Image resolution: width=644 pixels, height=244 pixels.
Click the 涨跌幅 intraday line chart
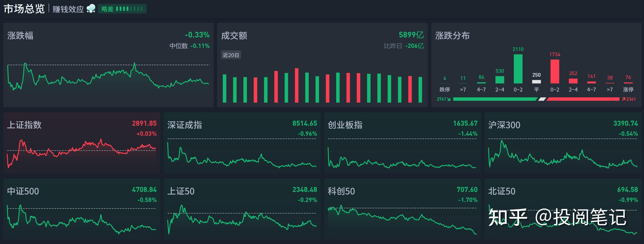pyautogui.click(x=108, y=76)
